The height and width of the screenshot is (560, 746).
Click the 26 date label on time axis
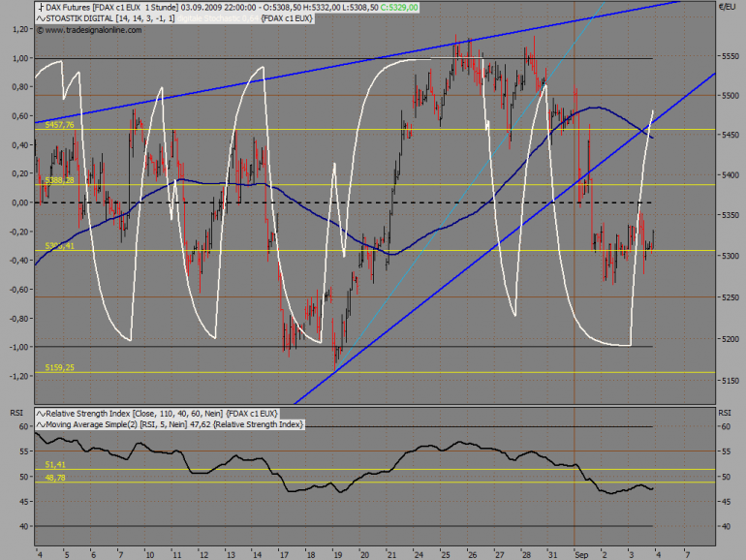point(473,555)
